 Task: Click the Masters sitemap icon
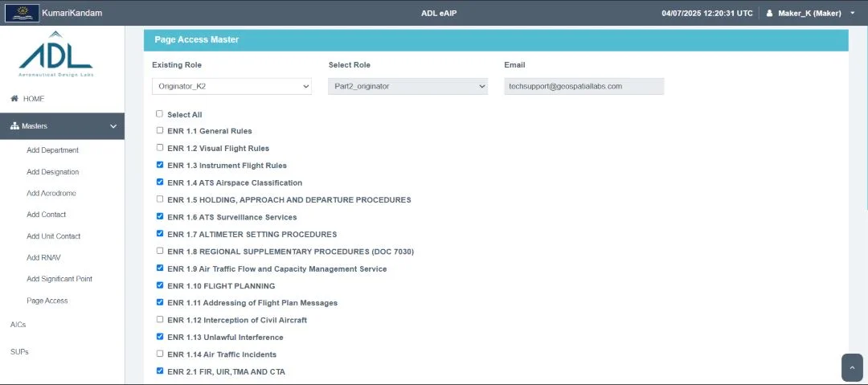tap(15, 126)
